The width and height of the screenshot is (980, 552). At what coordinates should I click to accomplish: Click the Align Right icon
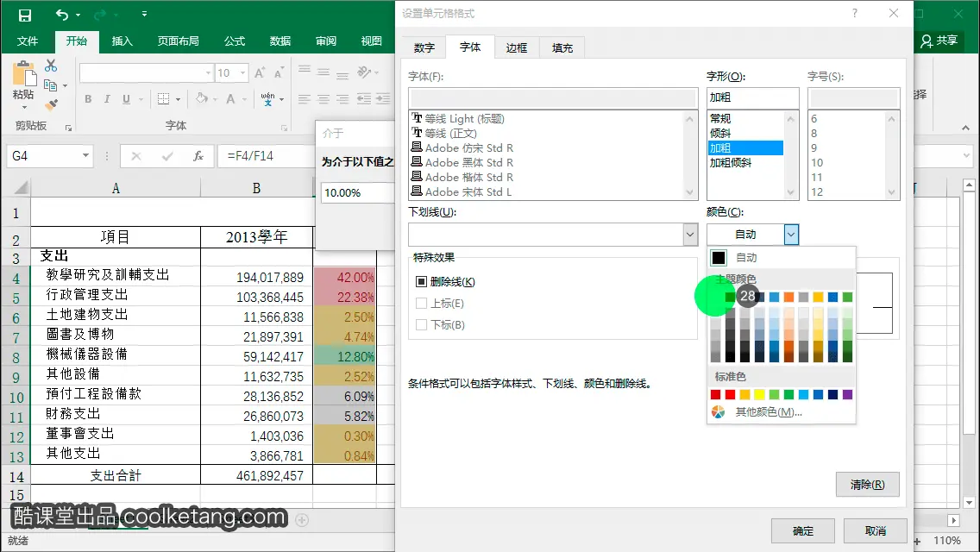point(342,99)
